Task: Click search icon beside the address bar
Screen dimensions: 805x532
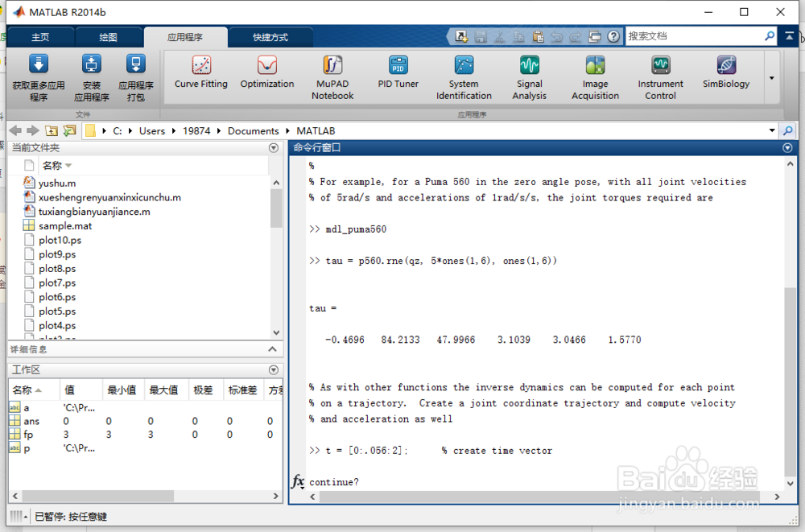Action: (787, 131)
